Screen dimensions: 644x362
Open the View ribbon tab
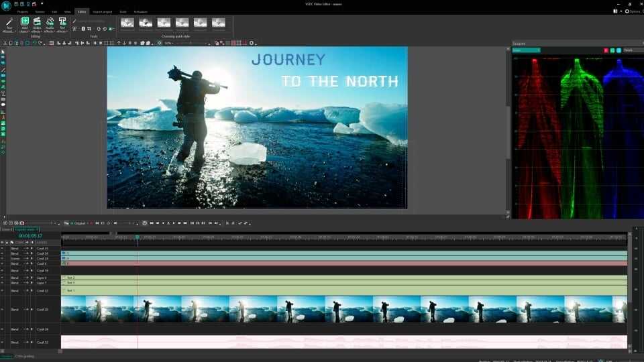pos(67,12)
